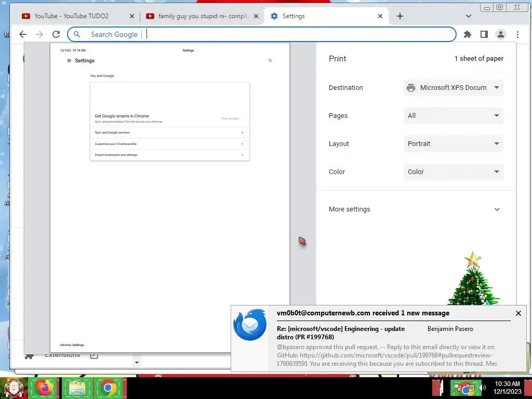Open File Explorer from the taskbar
The image size is (532, 399).
(x=77, y=388)
